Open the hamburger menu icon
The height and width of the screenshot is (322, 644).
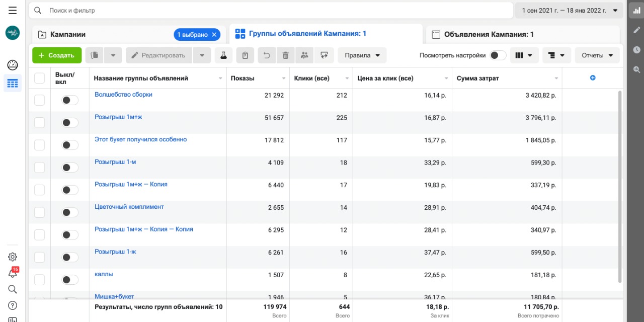pos(13,10)
